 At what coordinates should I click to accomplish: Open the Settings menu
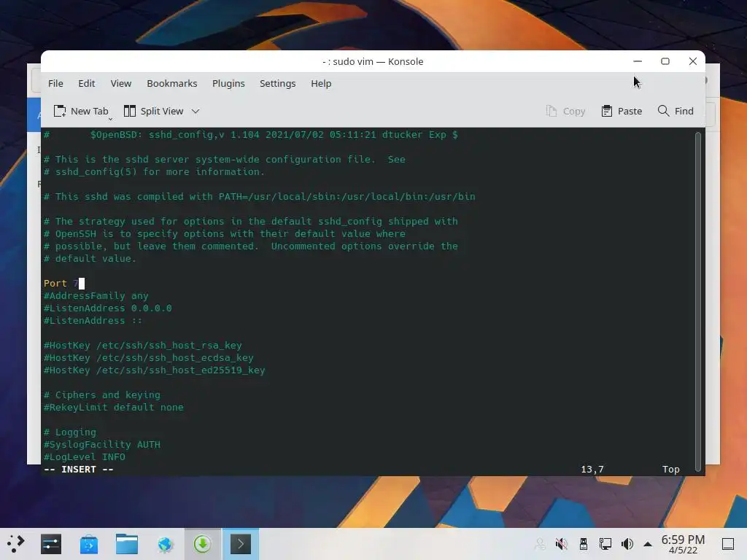click(277, 83)
